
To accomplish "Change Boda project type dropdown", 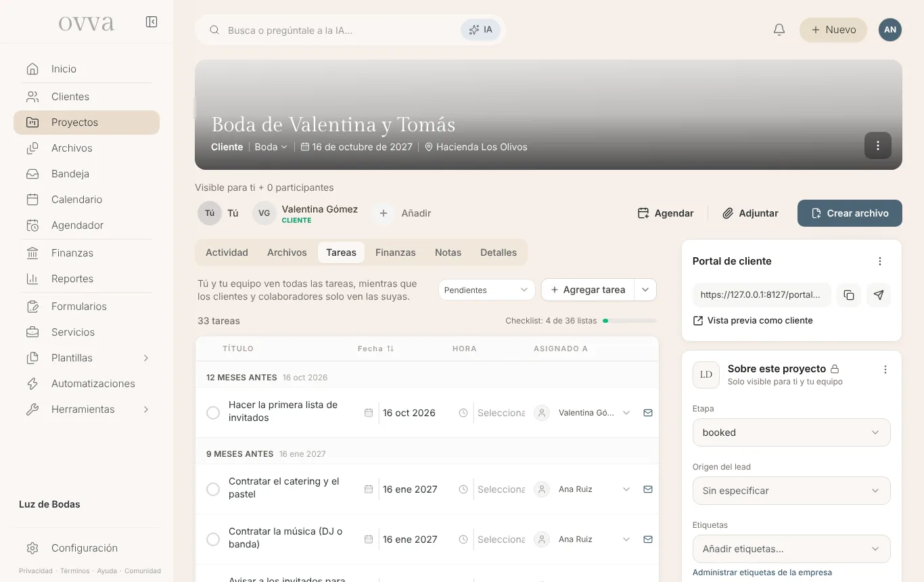I will point(271,147).
